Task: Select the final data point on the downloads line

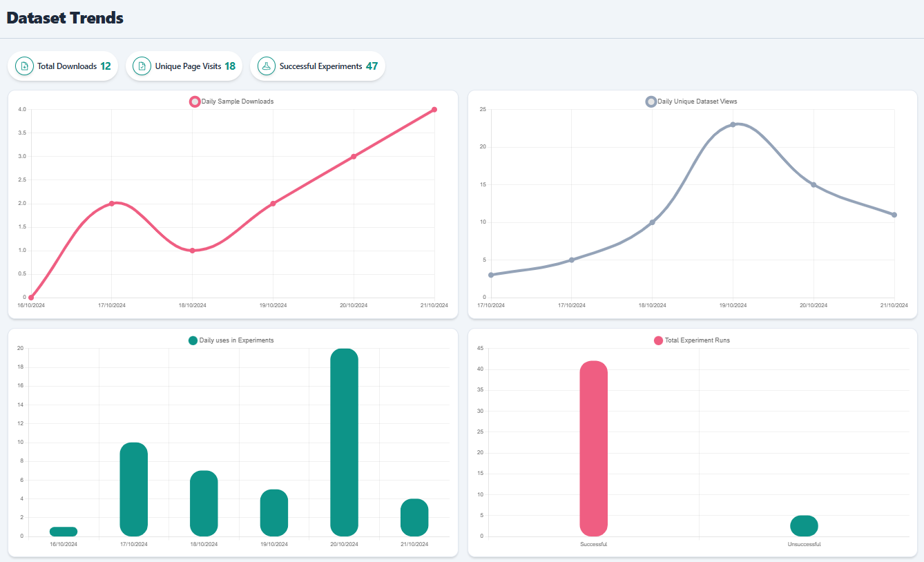Action: tap(434, 109)
